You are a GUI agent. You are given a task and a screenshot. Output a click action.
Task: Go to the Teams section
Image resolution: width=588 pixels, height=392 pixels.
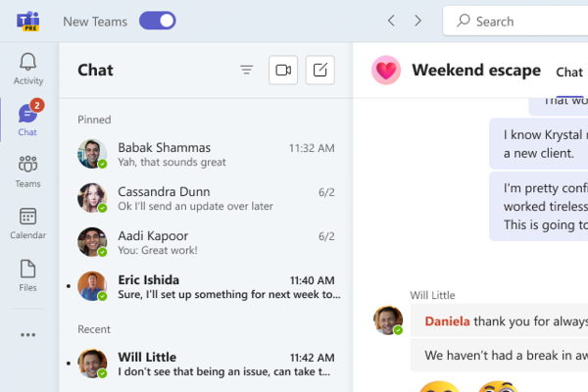27,171
